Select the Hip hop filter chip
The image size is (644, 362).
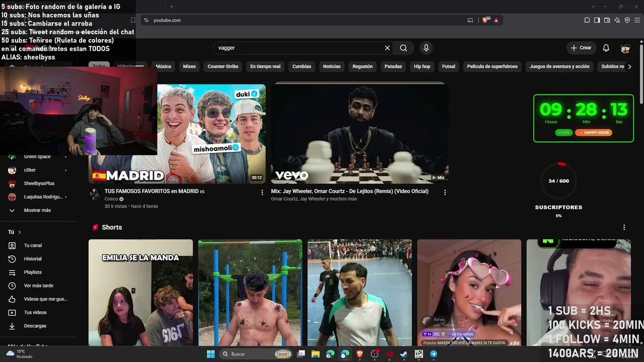pyautogui.click(x=422, y=66)
